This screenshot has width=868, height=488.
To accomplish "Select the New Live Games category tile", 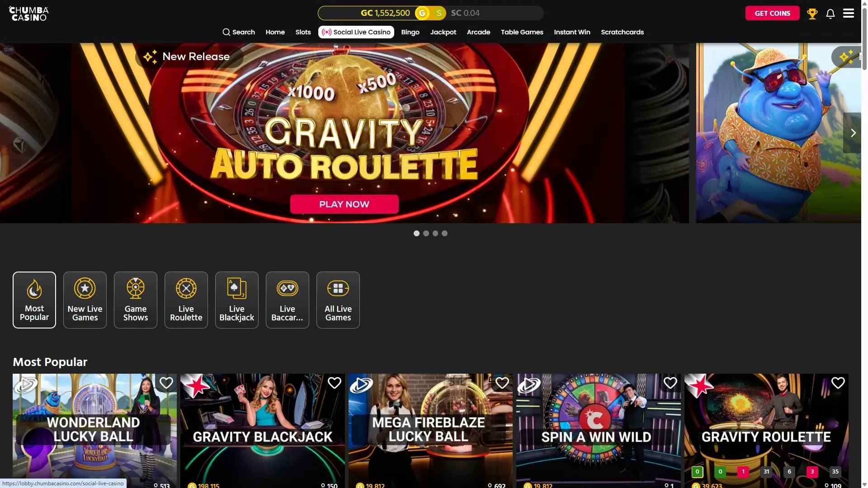I will pyautogui.click(x=85, y=300).
